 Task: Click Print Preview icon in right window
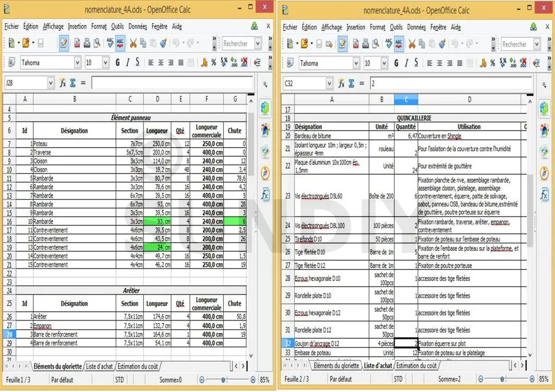(376, 44)
